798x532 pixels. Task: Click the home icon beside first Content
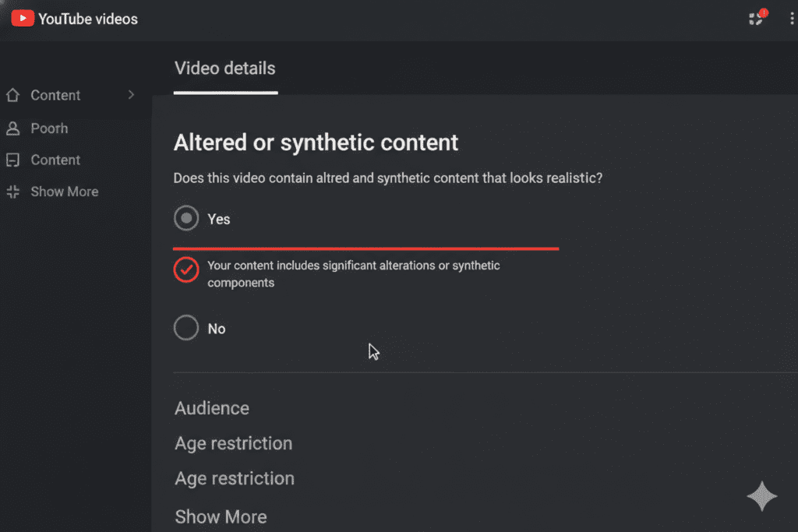pyautogui.click(x=12, y=95)
